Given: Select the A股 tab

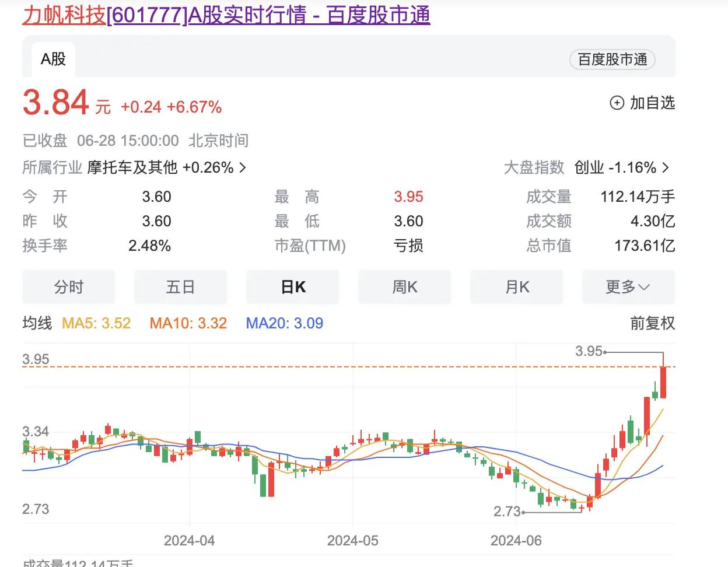Looking at the screenshot, I should (53, 59).
